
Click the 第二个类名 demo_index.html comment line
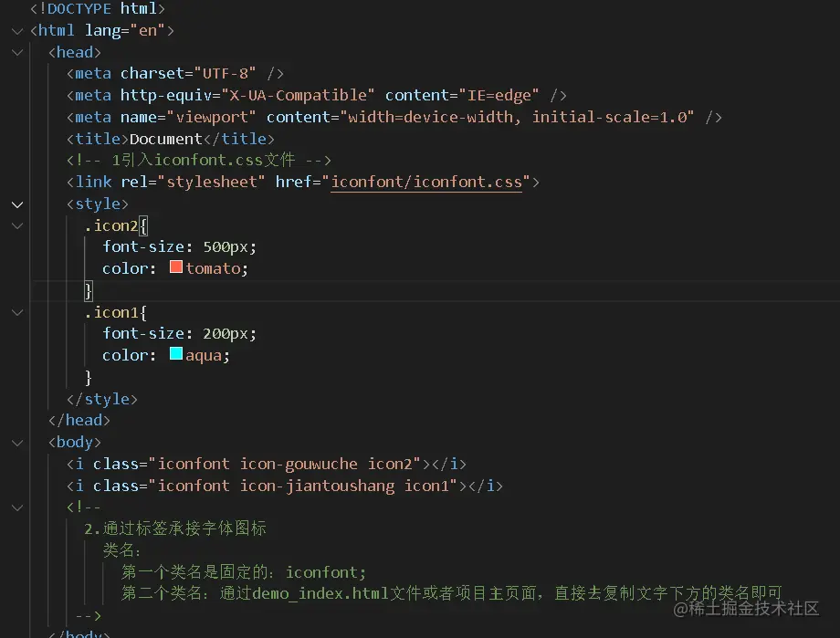click(x=452, y=593)
